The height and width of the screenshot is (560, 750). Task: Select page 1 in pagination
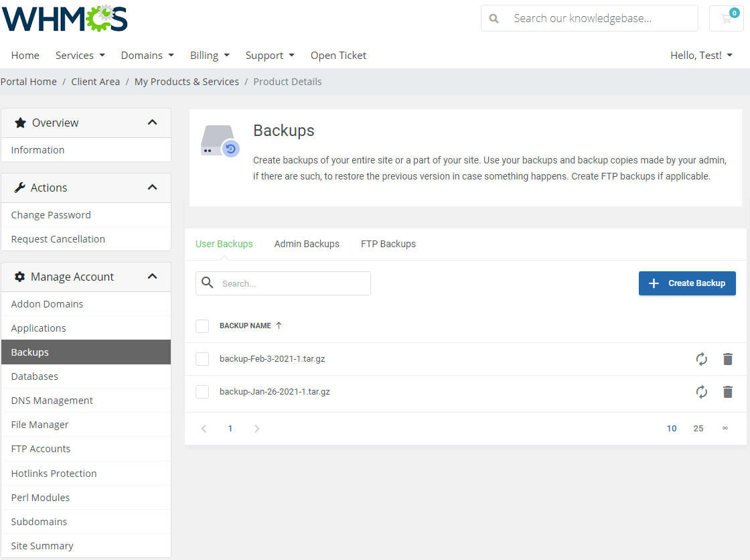(230, 429)
